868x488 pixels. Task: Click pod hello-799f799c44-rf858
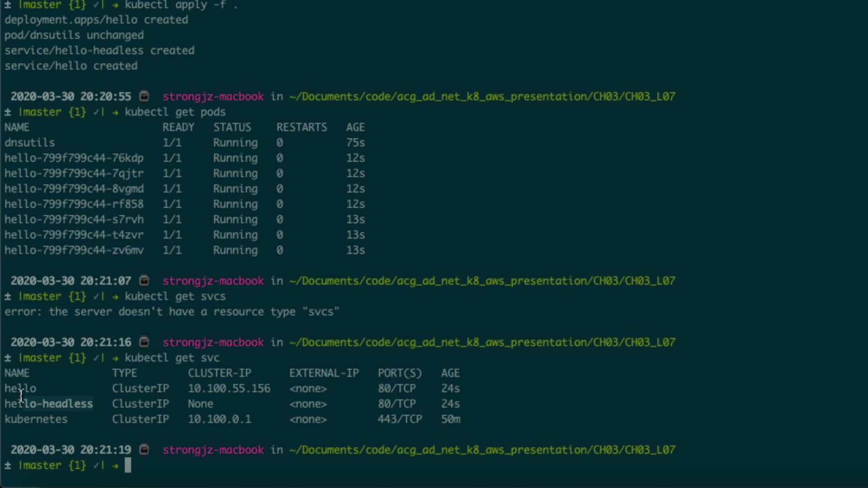(74, 204)
